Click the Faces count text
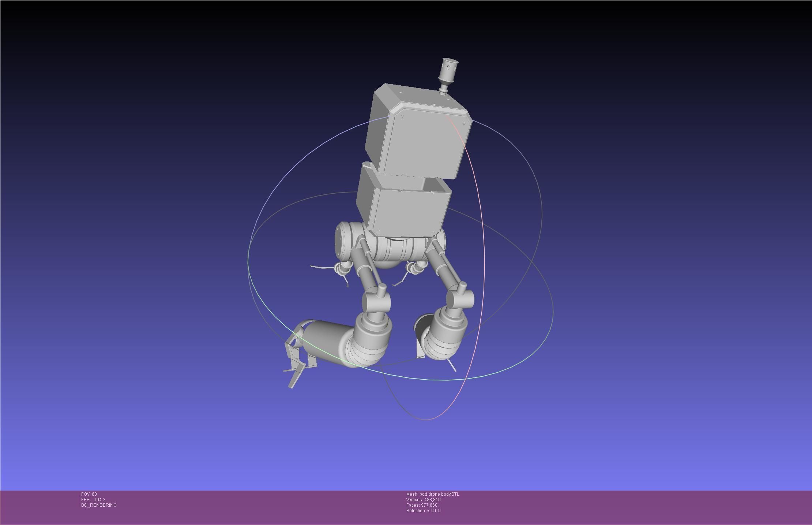812x525 pixels. 422,505
